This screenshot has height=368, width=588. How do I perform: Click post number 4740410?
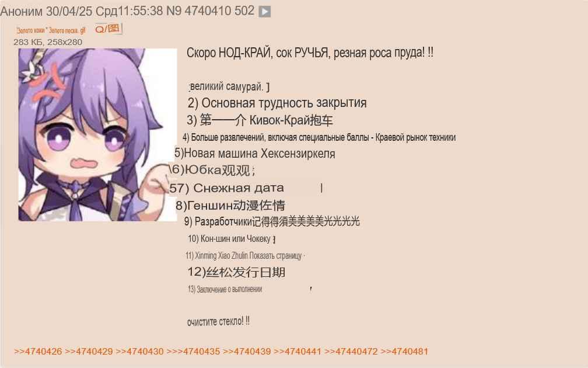[208, 11]
